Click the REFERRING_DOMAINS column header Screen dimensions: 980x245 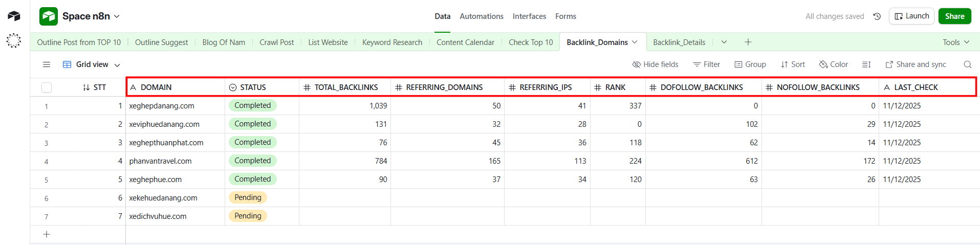point(447,87)
